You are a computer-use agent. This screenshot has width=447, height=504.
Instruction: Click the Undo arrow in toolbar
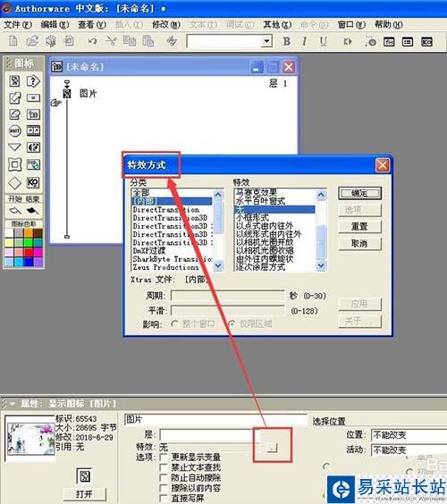click(92, 41)
